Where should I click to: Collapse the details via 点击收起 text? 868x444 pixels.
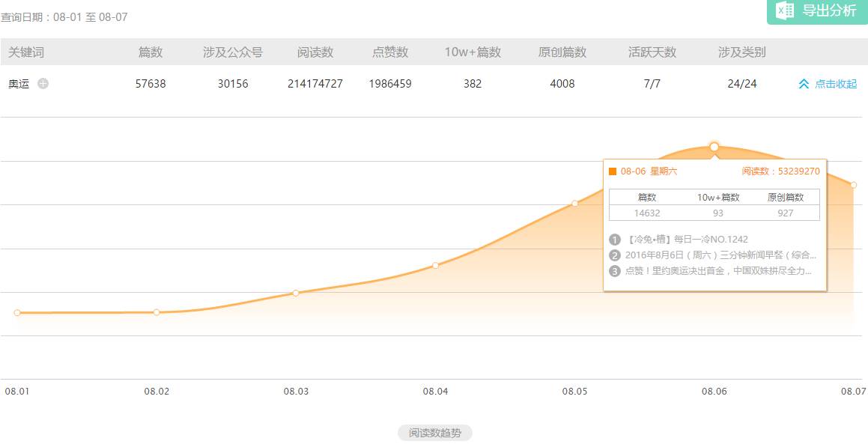[835, 85]
